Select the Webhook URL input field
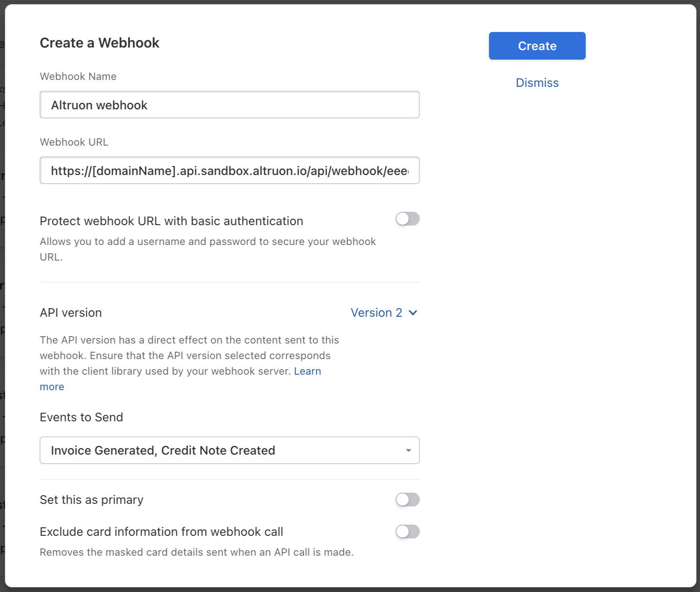Screen dimensions: 700x592 [x=229, y=170]
